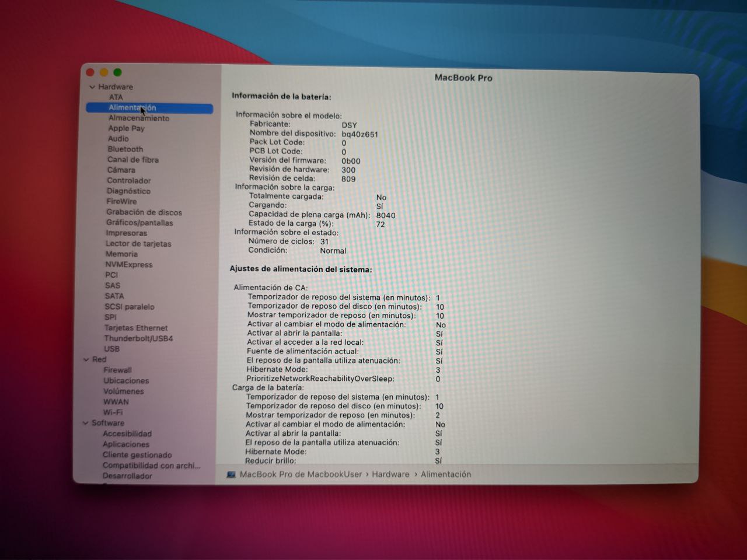Open WWAN network entry
Viewport: 747px width, 560px height.
point(116,402)
